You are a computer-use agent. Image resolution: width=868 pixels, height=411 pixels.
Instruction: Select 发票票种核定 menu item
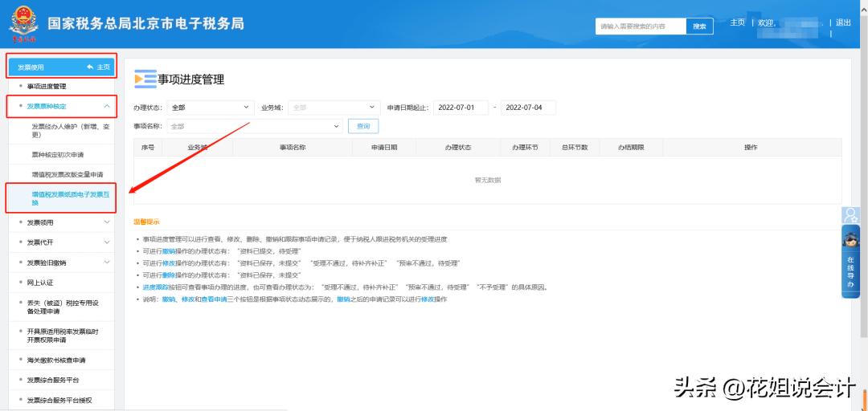point(47,106)
